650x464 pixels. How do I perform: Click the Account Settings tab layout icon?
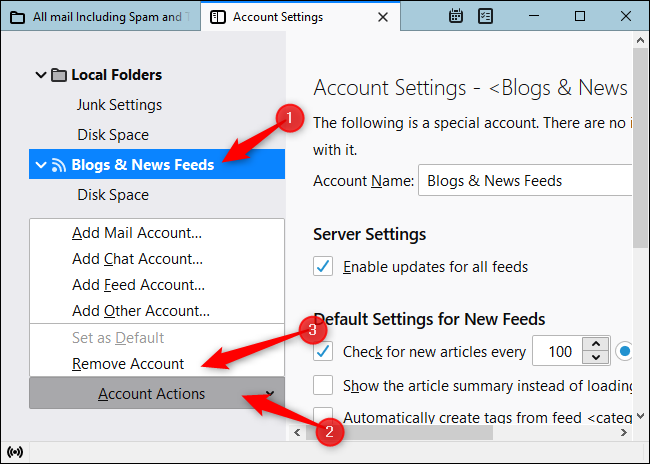218,17
